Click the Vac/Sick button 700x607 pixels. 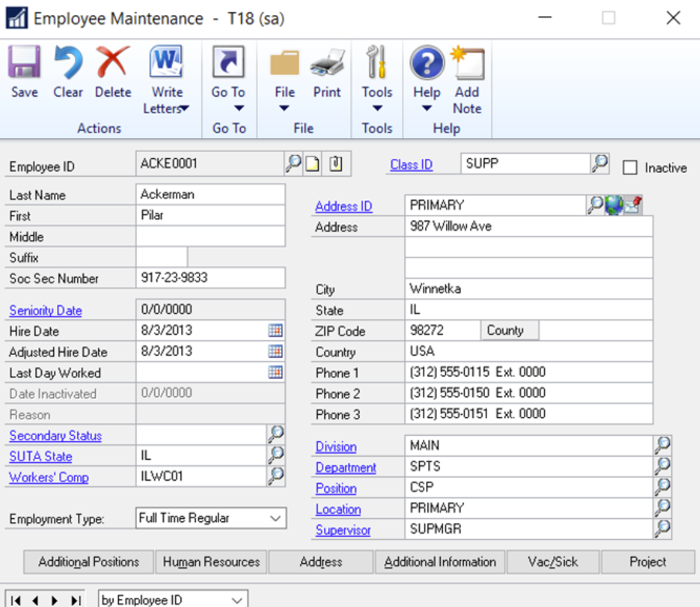coord(553,562)
